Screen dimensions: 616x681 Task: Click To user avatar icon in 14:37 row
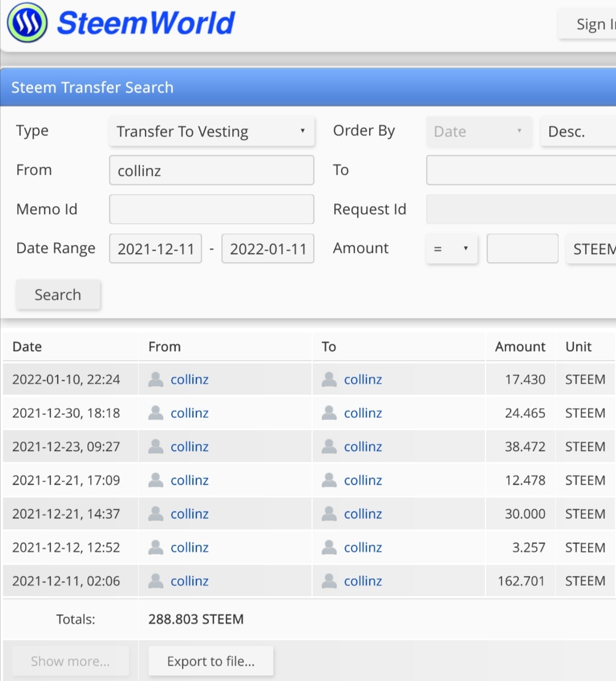330,513
